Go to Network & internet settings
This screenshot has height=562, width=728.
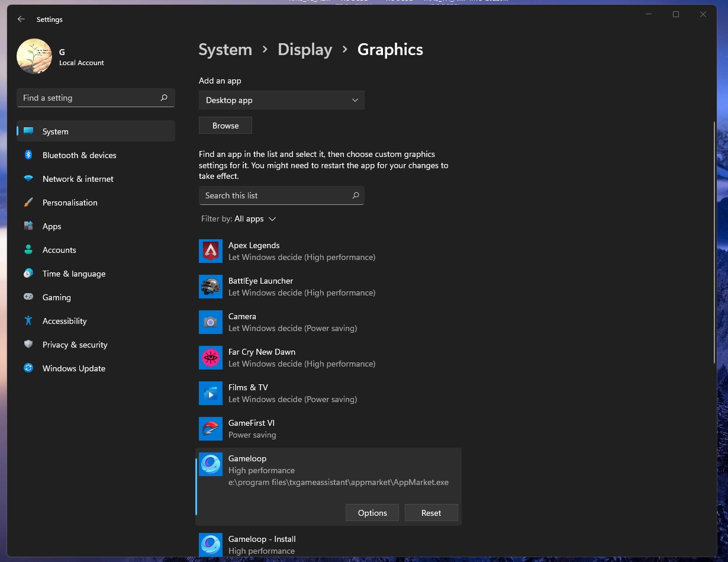96,179
